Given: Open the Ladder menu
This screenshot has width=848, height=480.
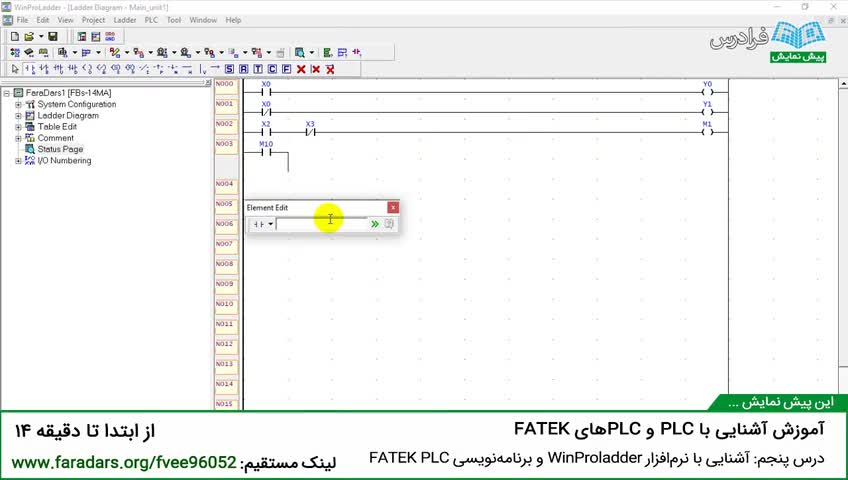Looking at the screenshot, I should coord(124,20).
